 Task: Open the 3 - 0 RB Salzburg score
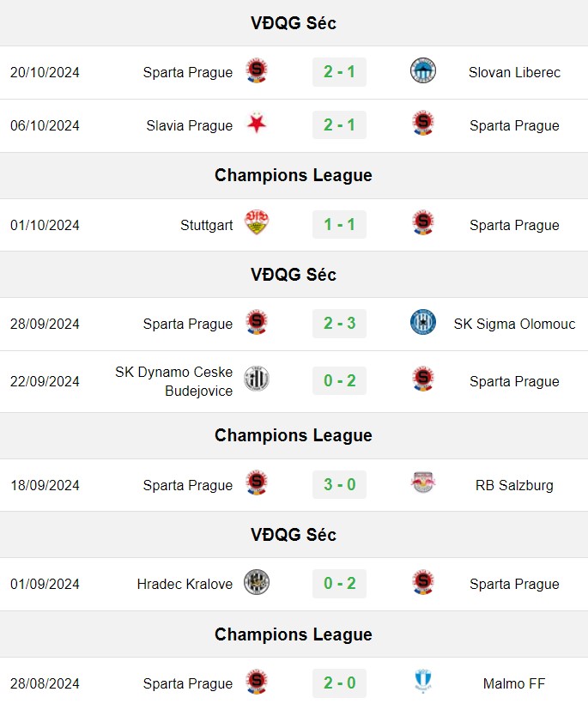pos(339,484)
